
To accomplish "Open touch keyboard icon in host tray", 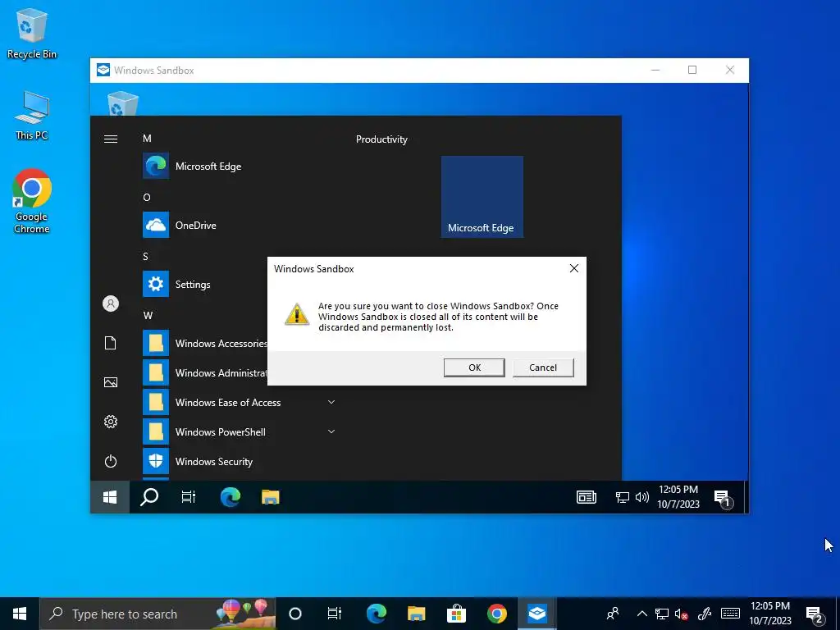I will [x=730, y=614].
